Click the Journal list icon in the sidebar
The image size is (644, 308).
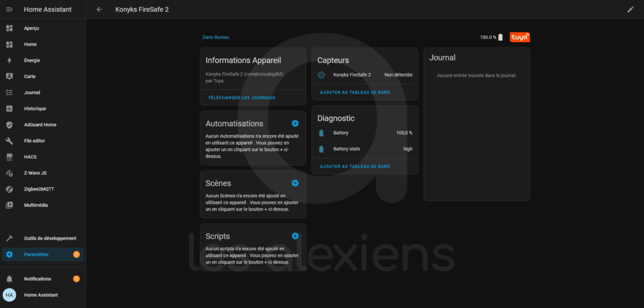coord(9,92)
